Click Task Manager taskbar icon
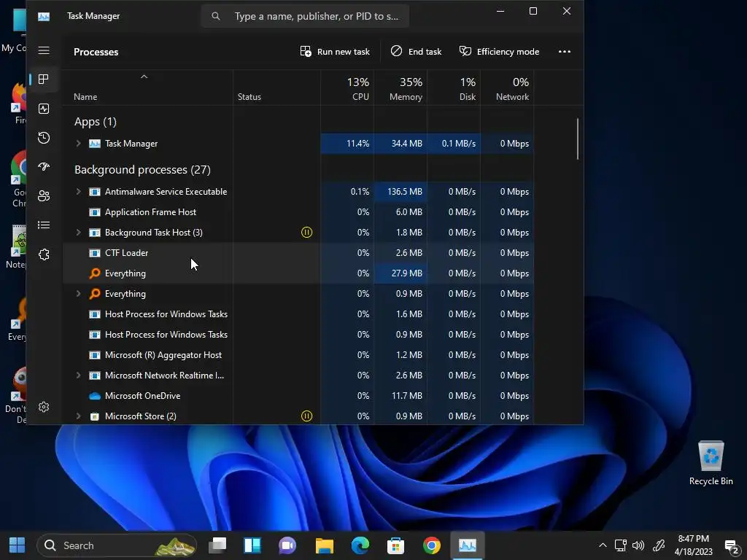Viewport: 747px width, 560px height. (468, 545)
